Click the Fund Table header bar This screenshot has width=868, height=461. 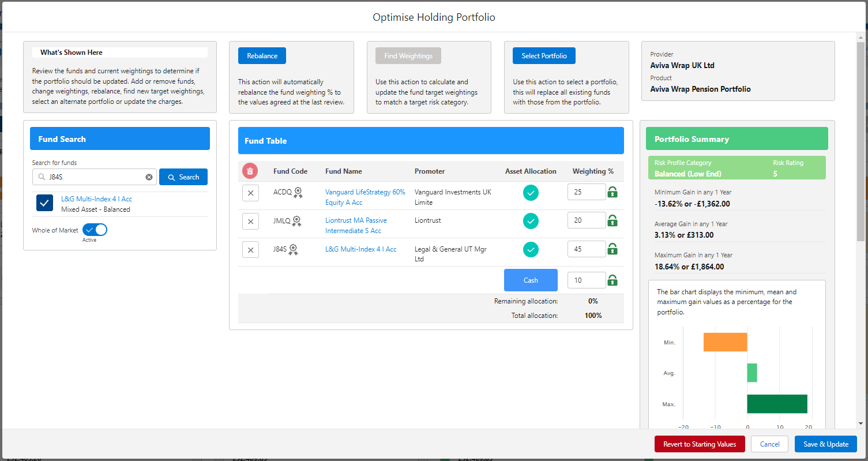[x=431, y=141]
